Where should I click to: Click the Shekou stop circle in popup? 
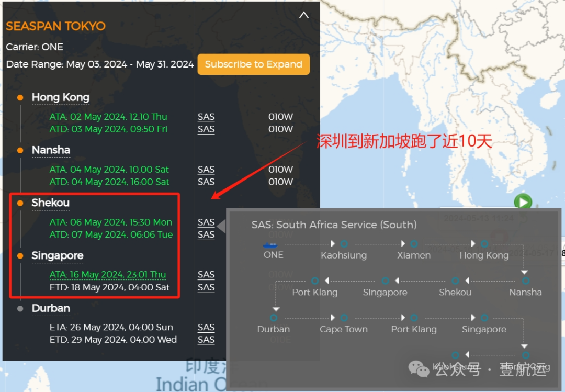click(x=455, y=281)
